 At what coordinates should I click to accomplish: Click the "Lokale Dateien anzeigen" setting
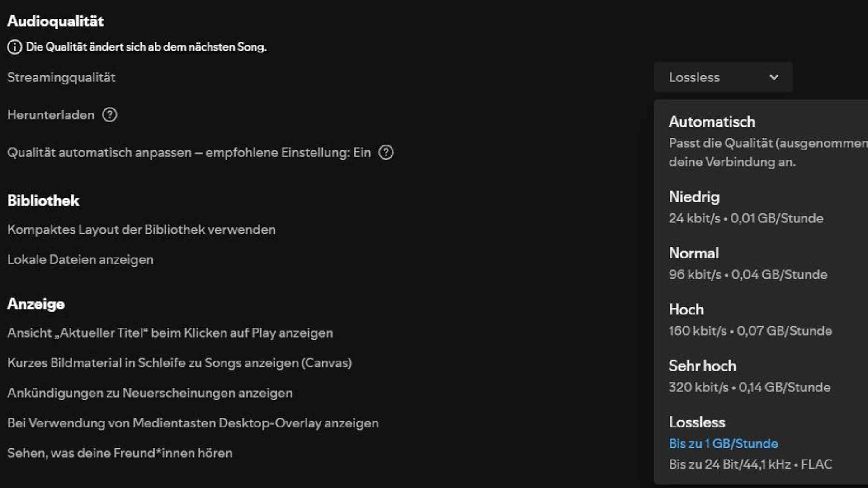(x=80, y=260)
